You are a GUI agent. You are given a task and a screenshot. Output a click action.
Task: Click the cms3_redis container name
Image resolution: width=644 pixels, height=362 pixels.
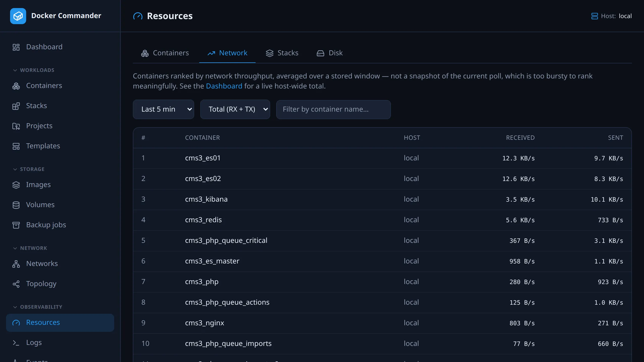pos(203,220)
